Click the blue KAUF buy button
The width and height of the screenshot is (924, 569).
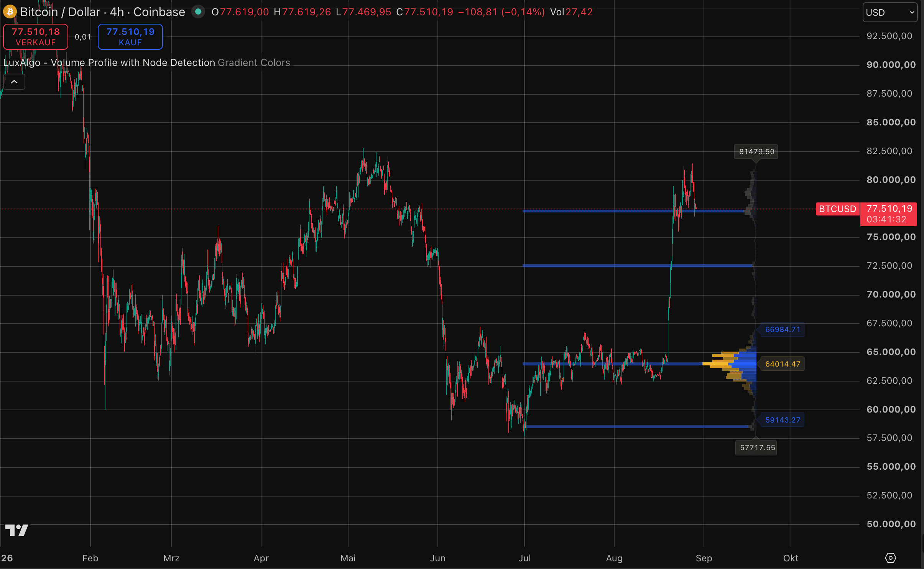coord(130,37)
